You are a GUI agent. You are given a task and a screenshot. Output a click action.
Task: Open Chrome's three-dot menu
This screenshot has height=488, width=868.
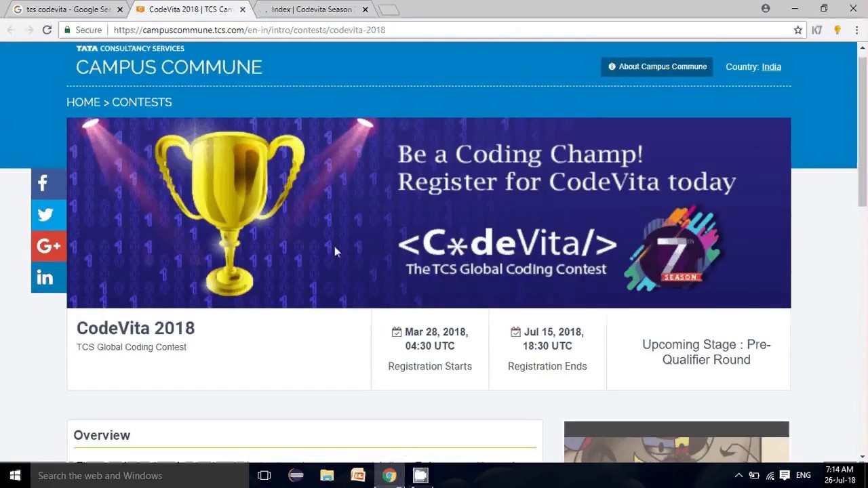856,30
